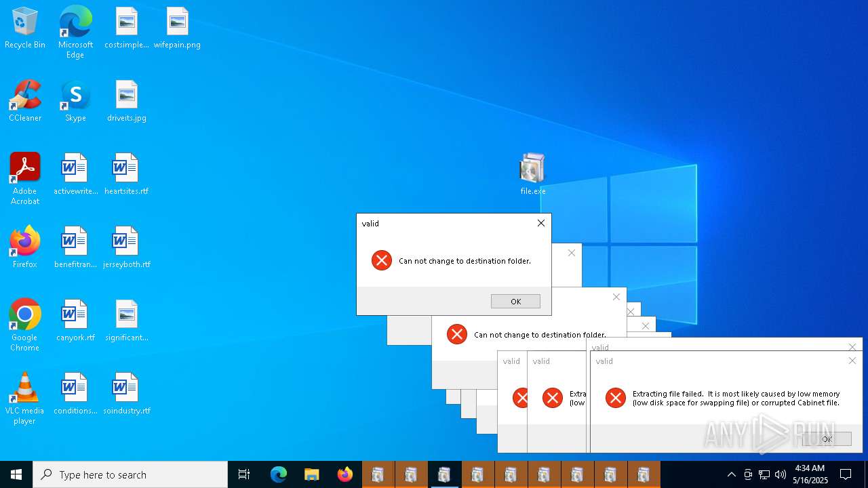The width and height of the screenshot is (868, 488).
Task: Select the soindustry.rtf document icon
Action: coord(127,394)
